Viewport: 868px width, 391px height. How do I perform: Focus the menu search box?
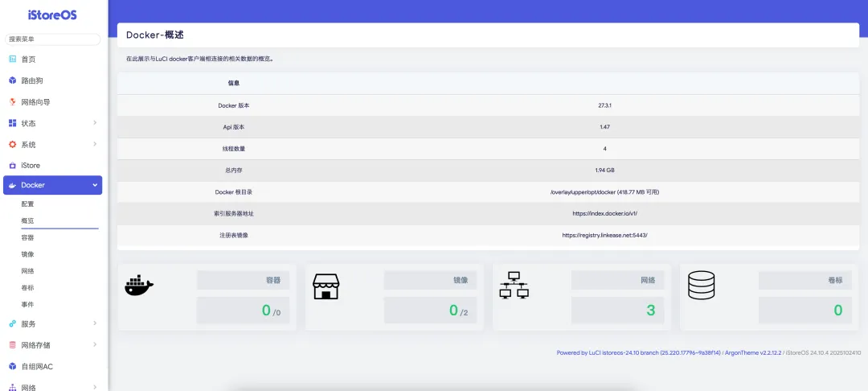[52, 39]
